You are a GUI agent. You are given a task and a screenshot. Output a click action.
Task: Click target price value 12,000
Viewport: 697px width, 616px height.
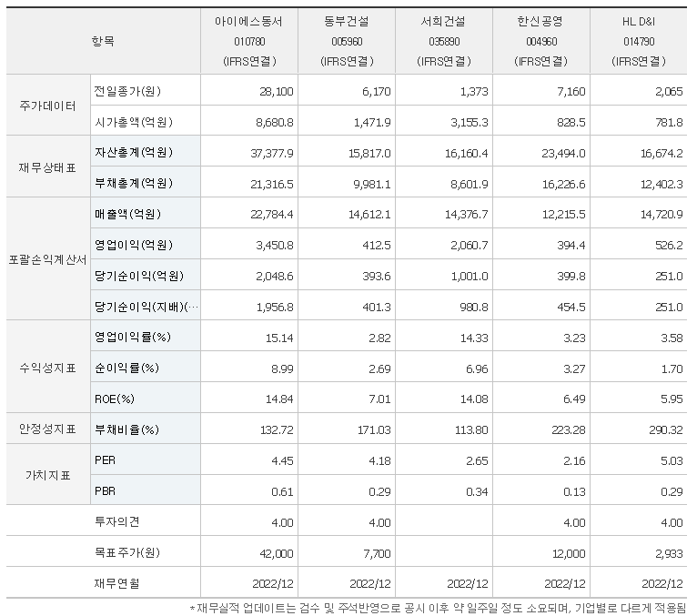click(569, 554)
